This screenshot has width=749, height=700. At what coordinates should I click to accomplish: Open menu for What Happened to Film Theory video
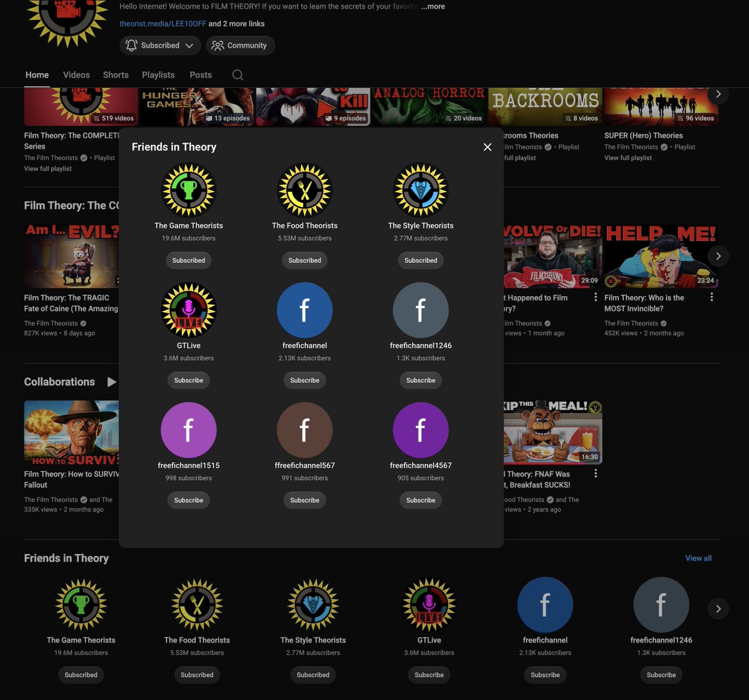point(595,297)
